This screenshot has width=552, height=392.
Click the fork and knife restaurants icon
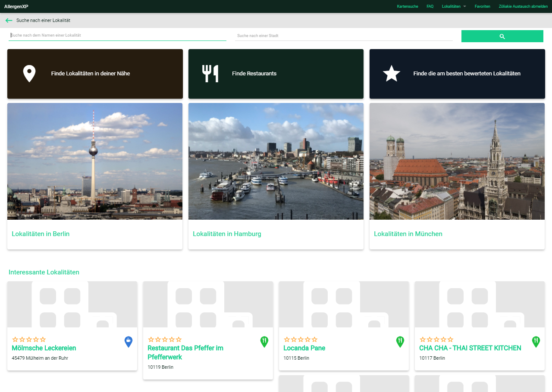[x=210, y=74]
